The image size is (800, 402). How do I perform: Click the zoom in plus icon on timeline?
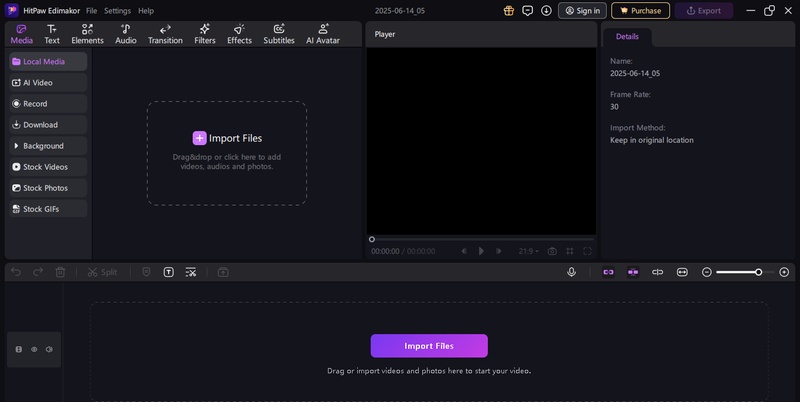[x=784, y=272]
